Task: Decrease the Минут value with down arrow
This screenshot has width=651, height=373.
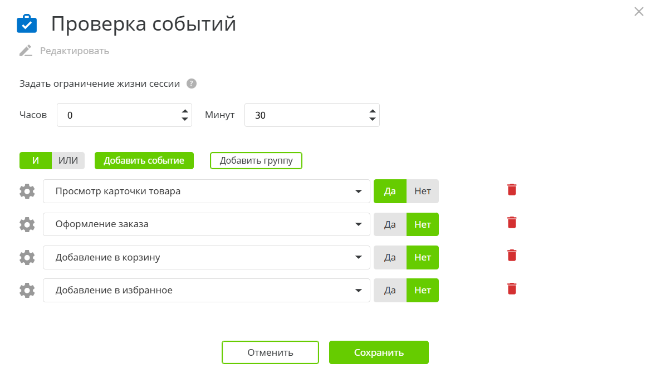Action: pyautogui.click(x=372, y=119)
